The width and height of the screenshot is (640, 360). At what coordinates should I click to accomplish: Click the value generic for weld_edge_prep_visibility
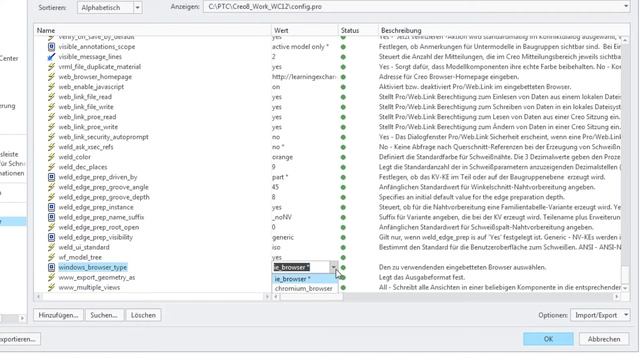click(283, 237)
